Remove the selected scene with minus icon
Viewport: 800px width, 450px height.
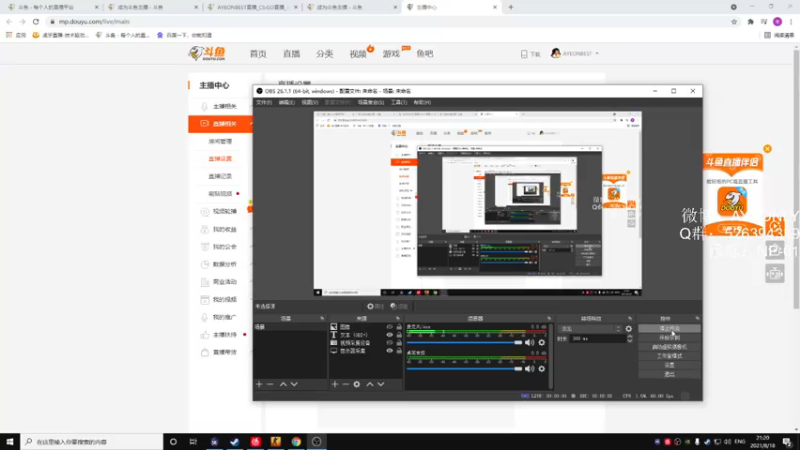270,384
